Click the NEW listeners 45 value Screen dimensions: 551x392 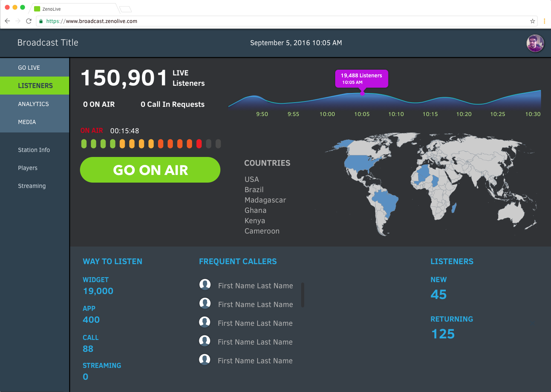[439, 294]
